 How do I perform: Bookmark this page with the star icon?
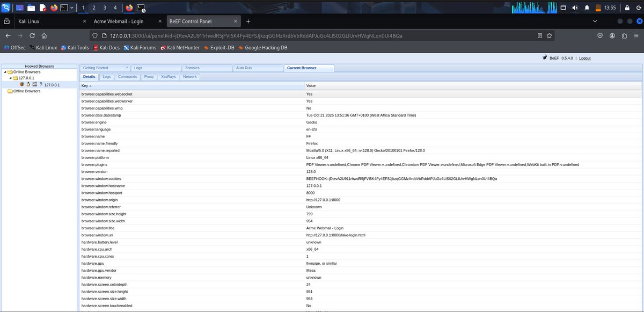click(550, 35)
